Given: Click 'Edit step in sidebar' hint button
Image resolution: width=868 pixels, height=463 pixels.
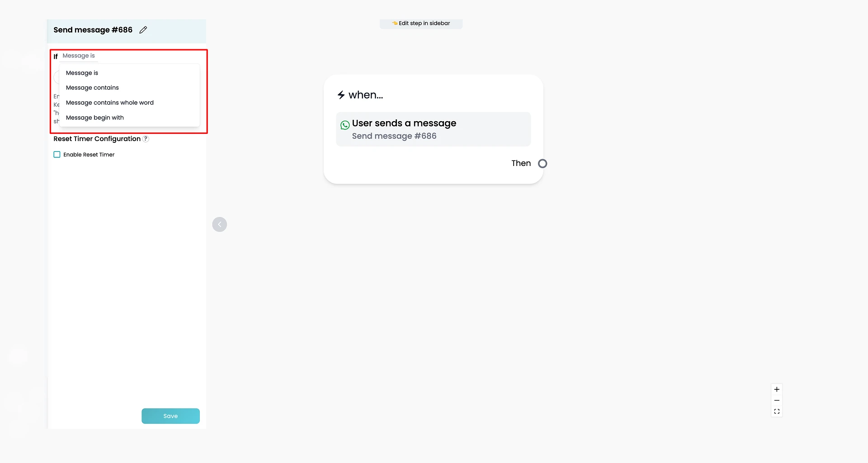Looking at the screenshot, I should click(421, 24).
